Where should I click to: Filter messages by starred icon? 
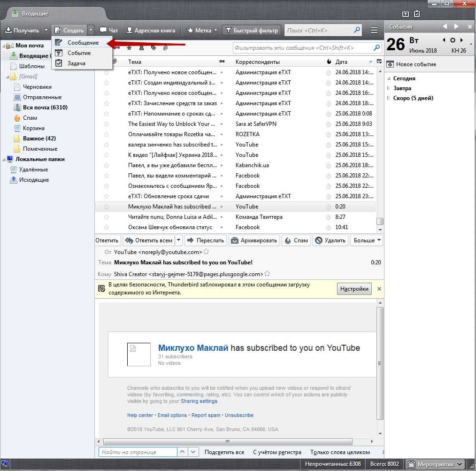[x=129, y=48]
